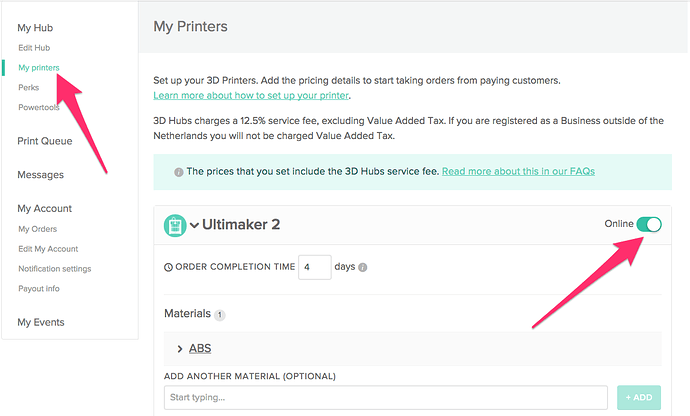Viewport: 690px width, 416px height.
Task: Open Messages in the sidebar
Action: (40, 175)
